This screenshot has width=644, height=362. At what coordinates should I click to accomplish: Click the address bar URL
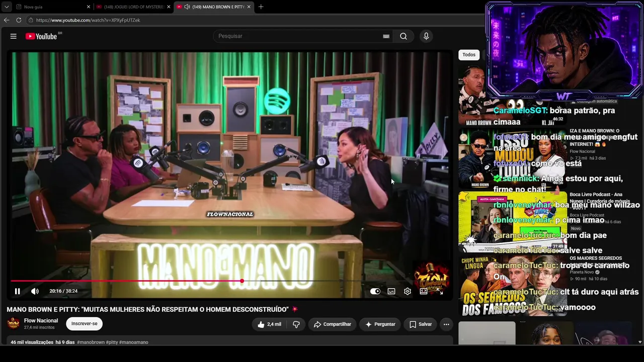coord(88,20)
